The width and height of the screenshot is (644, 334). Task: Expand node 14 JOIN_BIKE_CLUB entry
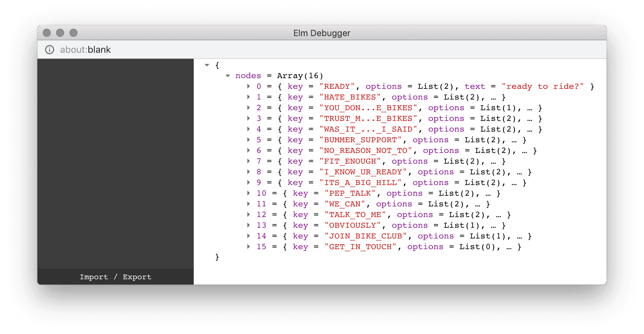(x=249, y=236)
